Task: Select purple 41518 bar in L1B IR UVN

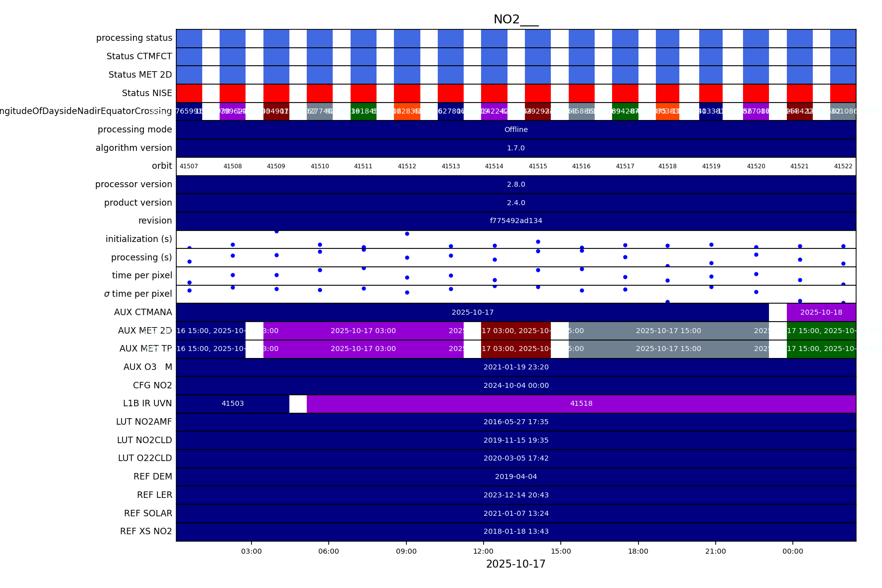Action: click(x=581, y=404)
